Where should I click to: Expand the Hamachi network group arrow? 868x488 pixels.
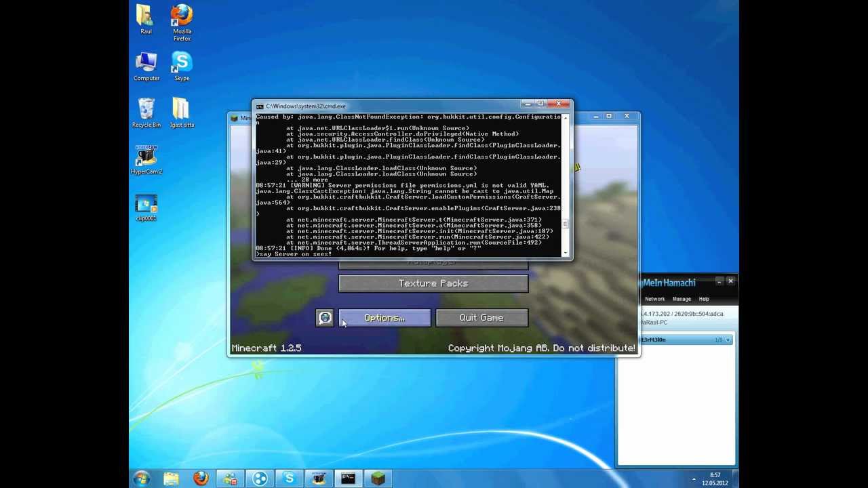point(728,340)
